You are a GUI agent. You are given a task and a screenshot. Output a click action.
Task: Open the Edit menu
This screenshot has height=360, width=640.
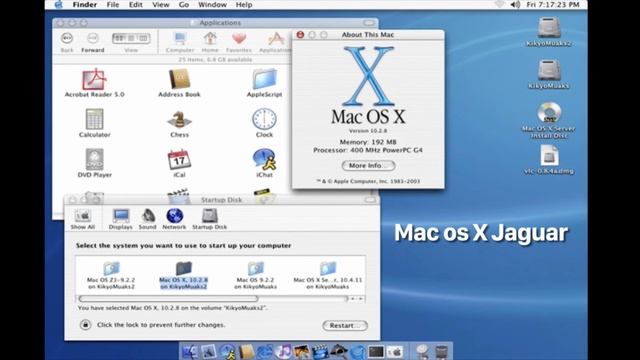[x=136, y=4]
